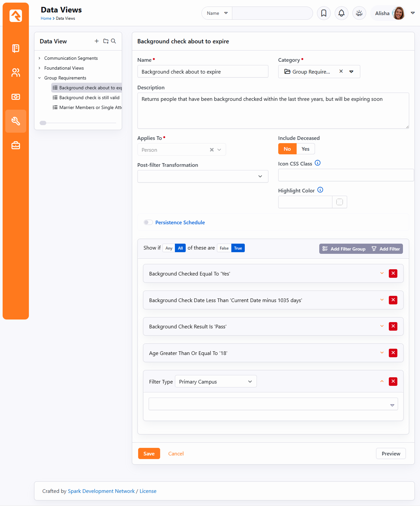
Task: Open the notifications bell
Action: [x=341, y=13]
